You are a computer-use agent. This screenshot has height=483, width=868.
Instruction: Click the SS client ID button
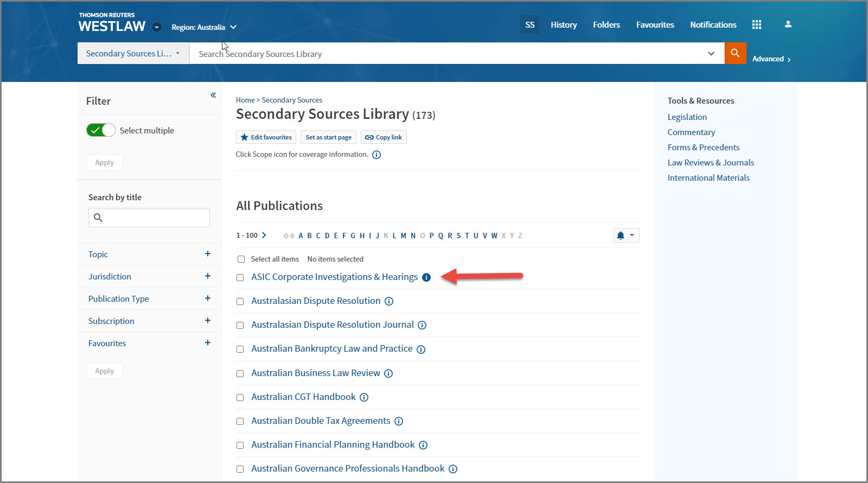pyautogui.click(x=530, y=25)
